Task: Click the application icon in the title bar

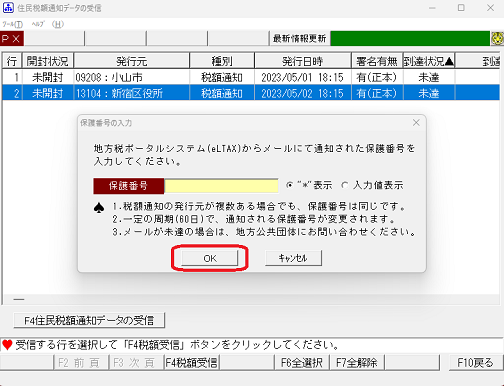Action: pos(8,7)
